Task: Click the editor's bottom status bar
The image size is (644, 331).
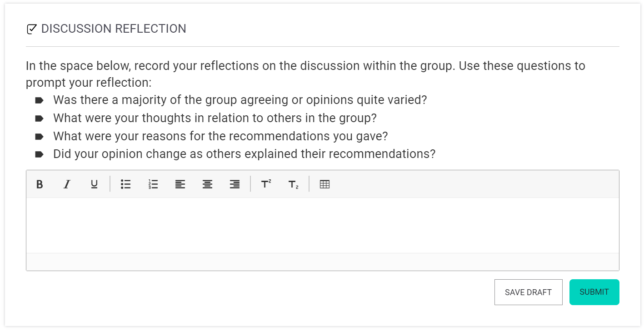Action: 322,262
